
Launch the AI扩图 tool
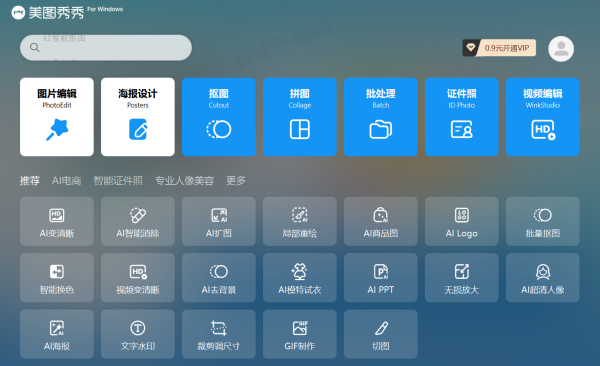click(218, 221)
